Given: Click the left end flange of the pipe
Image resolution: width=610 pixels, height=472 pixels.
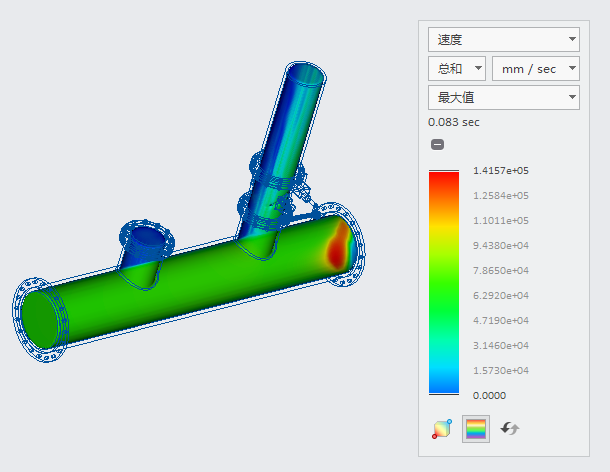Looking at the screenshot, I should coord(40,320).
